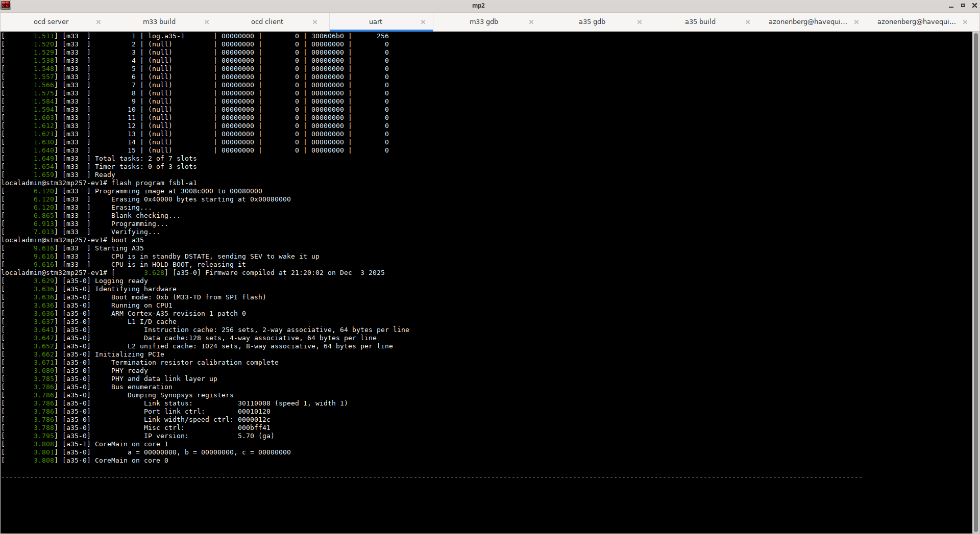Close the ocd client tab
The image size is (980, 534).
[315, 22]
